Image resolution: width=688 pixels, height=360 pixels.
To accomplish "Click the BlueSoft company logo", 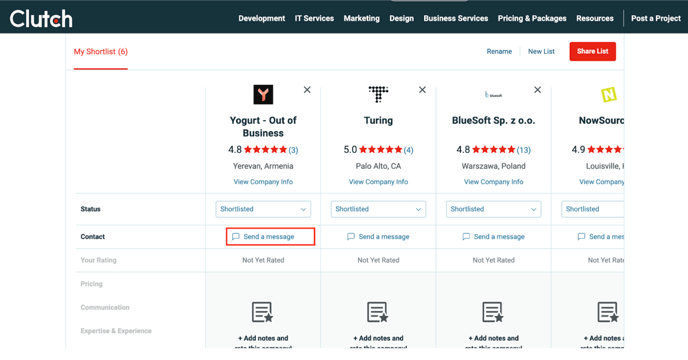I will pos(493,94).
